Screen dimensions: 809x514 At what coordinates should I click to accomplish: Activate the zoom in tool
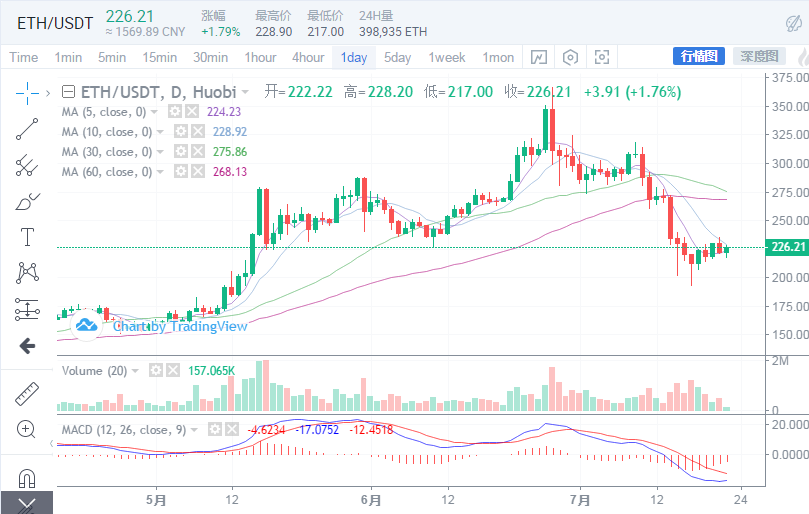(x=26, y=429)
